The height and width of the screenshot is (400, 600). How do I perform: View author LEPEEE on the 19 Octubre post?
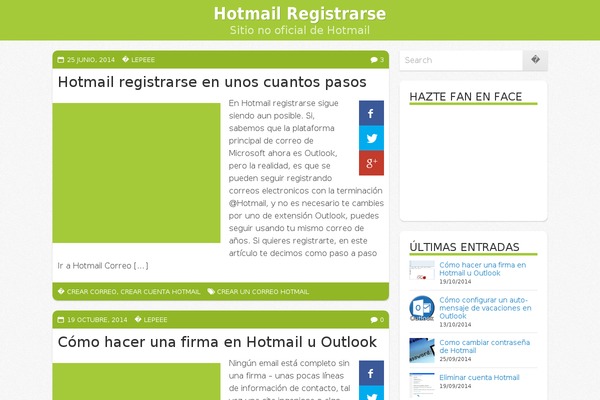click(155, 320)
